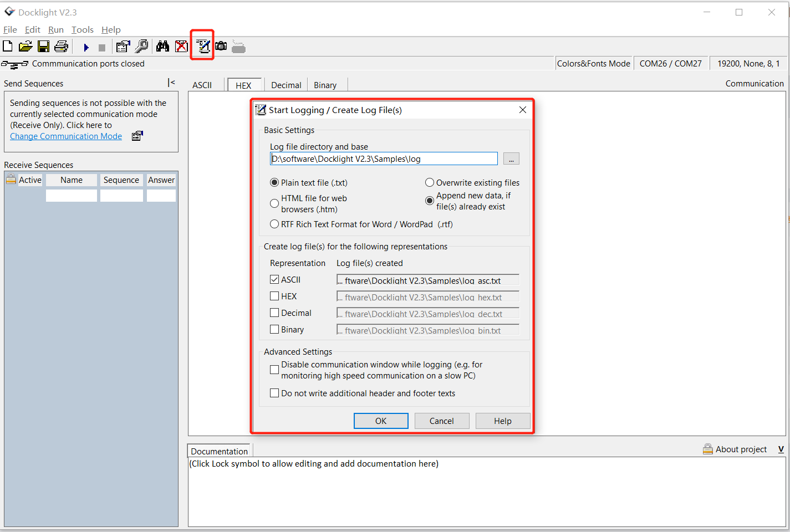Collapse documentation panel with the V arrow
Screen dimensions: 790x532
pyautogui.click(x=781, y=449)
